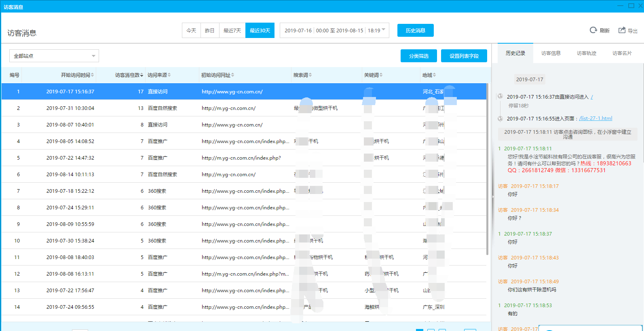Screen dimensions: 644x331
Task: Select the row dated 2019-07-22 17:56:47
Action: [x=244, y=290]
